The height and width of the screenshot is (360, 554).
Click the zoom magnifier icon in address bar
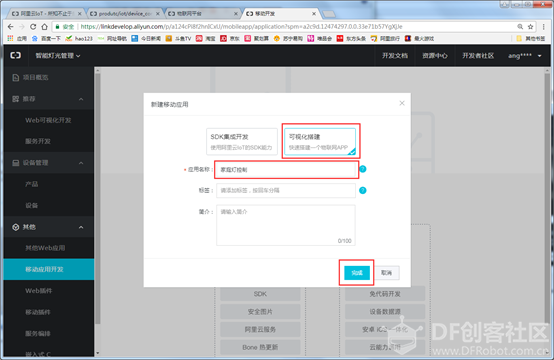(520, 27)
